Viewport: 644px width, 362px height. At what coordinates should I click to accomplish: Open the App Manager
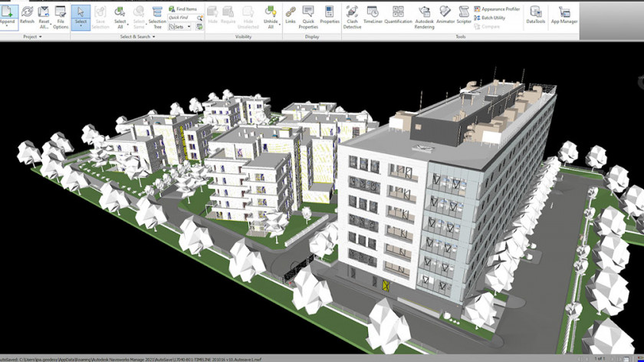click(564, 15)
